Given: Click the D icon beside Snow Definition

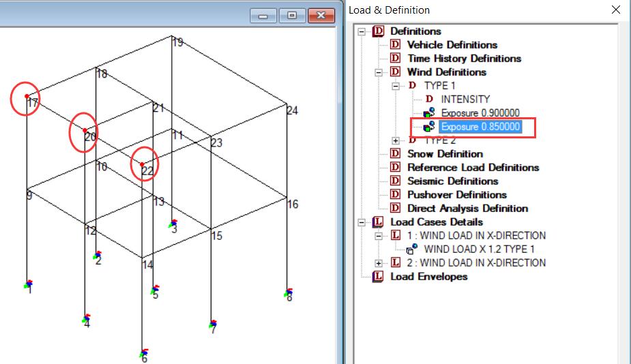Looking at the screenshot, I should [x=395, y=154].
